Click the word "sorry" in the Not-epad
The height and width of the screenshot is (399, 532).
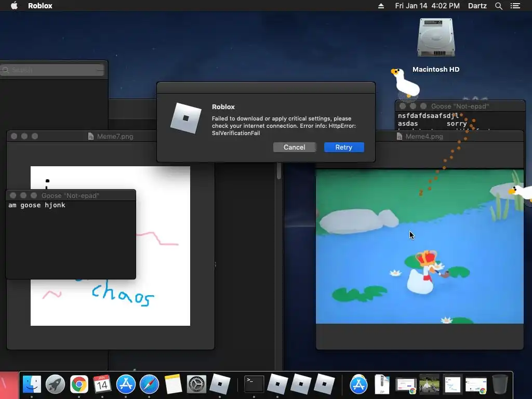click(456, 124)
